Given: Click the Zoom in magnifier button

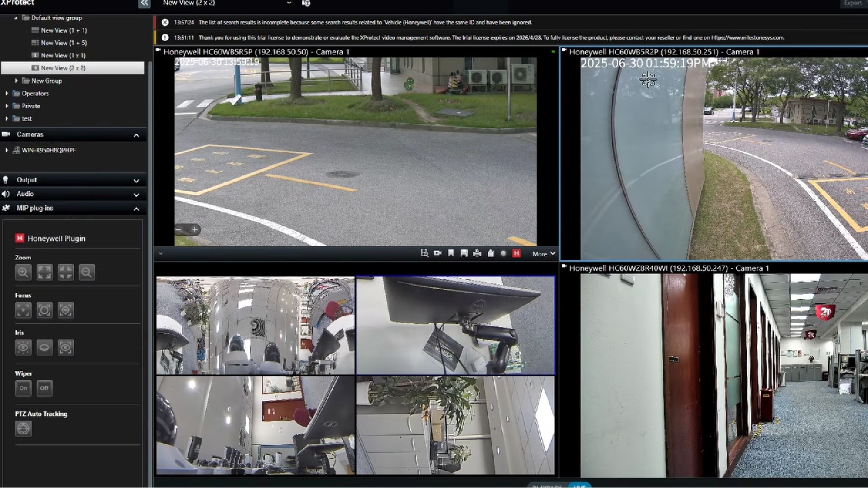Looking at the screenshot, I should (x=23, y=272).
